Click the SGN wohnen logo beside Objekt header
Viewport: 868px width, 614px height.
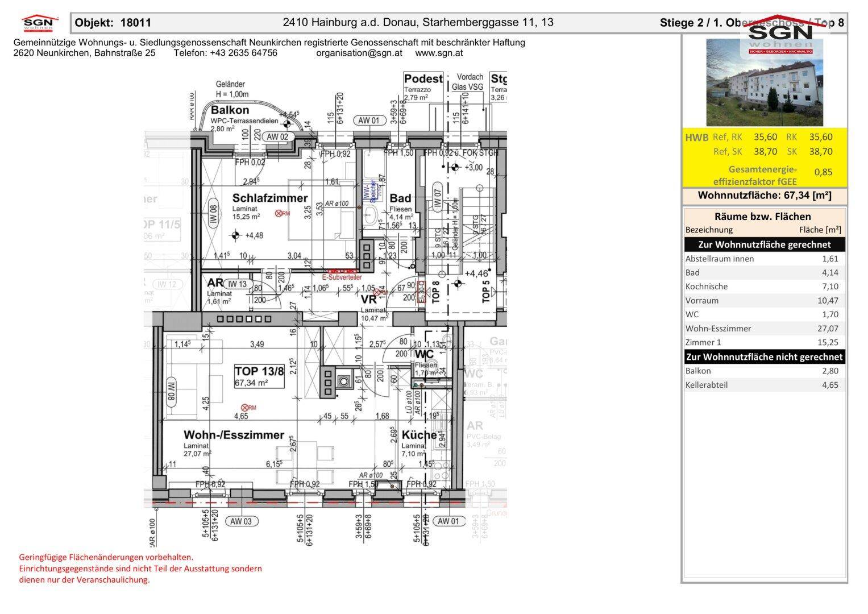[40, 24]
